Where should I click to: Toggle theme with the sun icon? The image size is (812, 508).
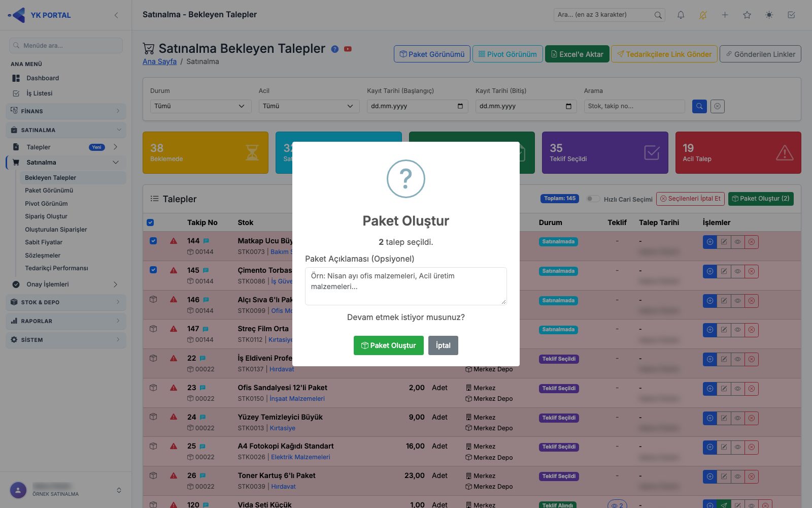(x=769, y=15)
